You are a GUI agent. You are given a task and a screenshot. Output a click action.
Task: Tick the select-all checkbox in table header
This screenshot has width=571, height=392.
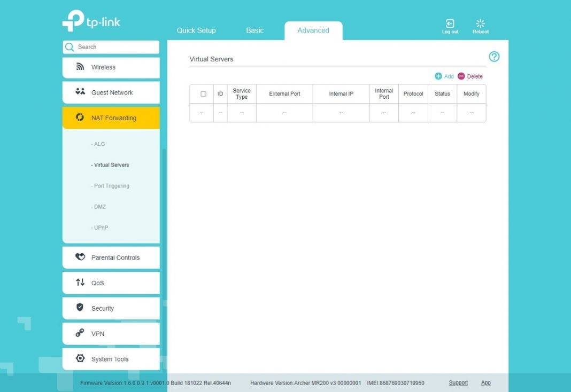(x=203, y=94)
